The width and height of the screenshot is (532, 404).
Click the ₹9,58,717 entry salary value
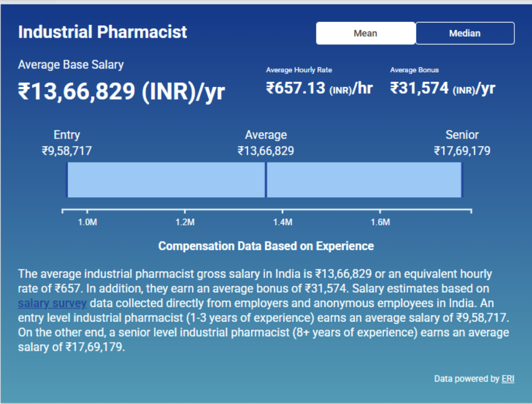[67, 151]
